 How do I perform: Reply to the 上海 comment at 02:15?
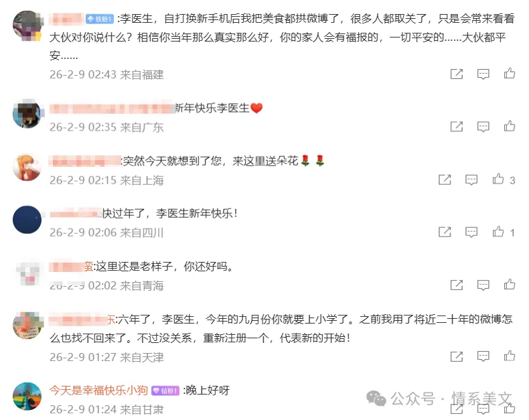point(471,180)
